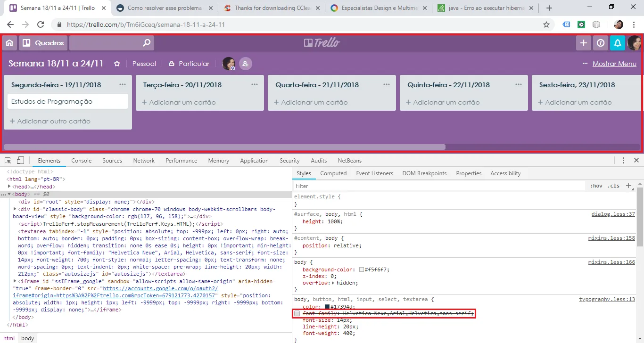Toggle the :hov element state panel
The width and height of the screenshot is (644, 343).
click(x=596, y=186)
